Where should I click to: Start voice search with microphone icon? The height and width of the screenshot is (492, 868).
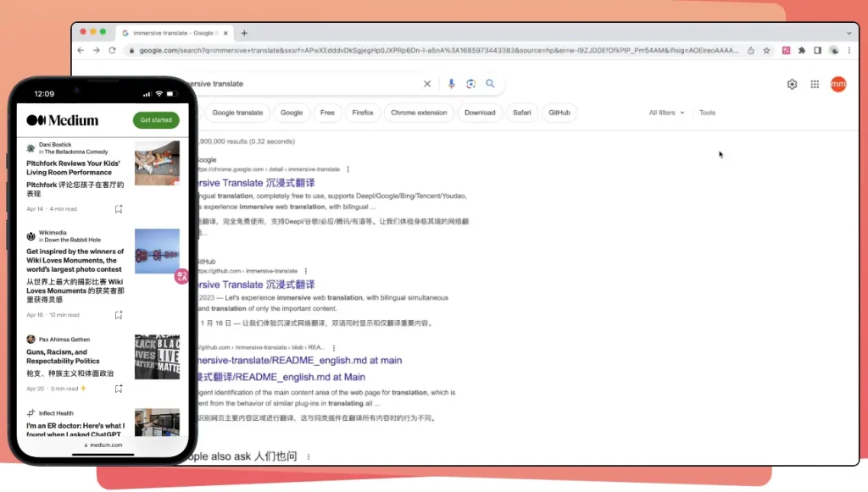[x=451, y=84]
